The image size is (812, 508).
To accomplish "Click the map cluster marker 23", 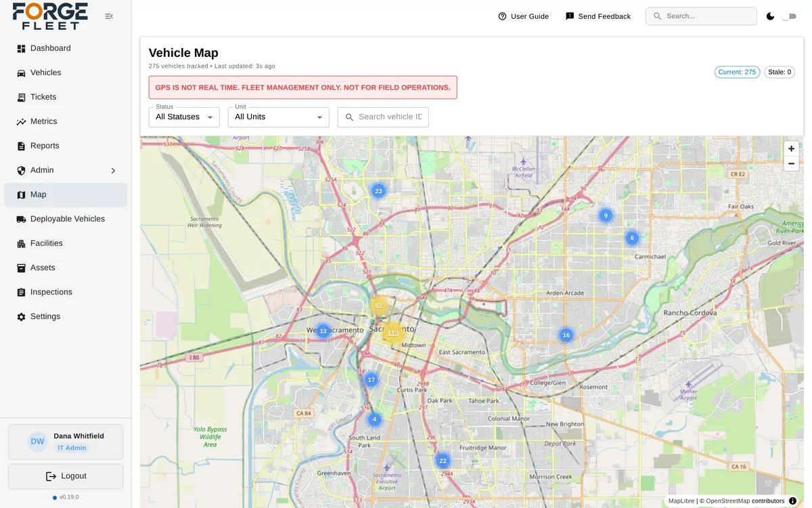I will click(378, 191).
